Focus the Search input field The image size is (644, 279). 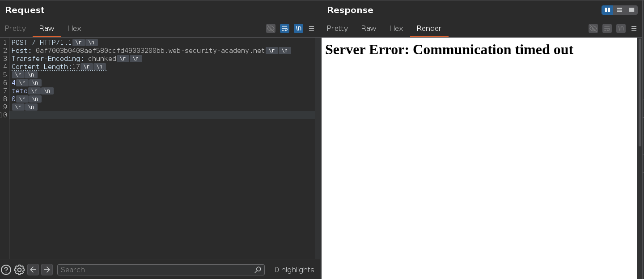coord(161,270)
